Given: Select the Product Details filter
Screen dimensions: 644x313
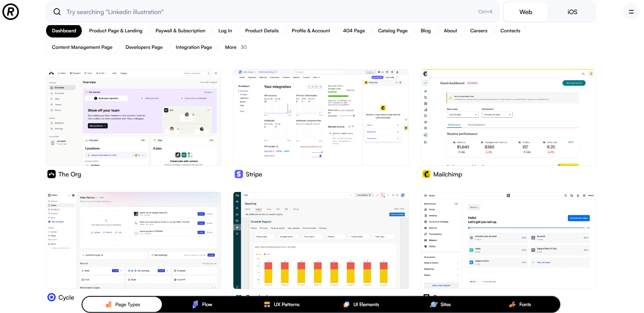Looking at the screenshot, I should tap(262, 31).
